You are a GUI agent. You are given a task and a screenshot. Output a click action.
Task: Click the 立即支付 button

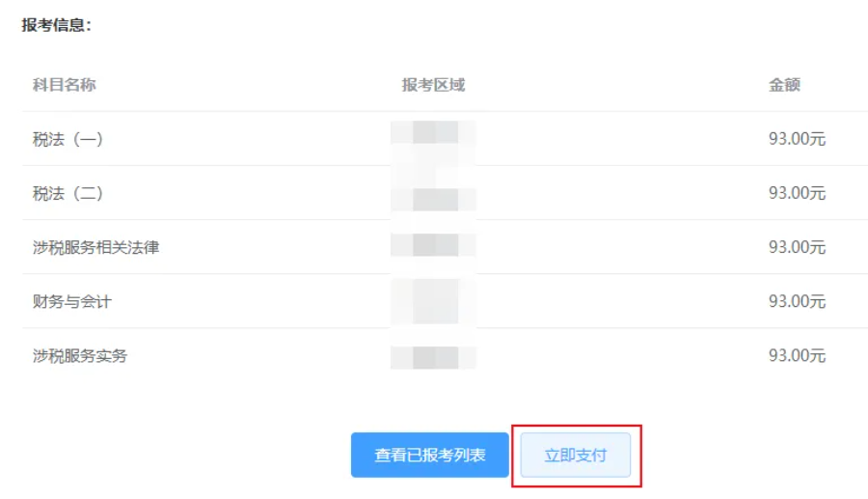point(575,455)
